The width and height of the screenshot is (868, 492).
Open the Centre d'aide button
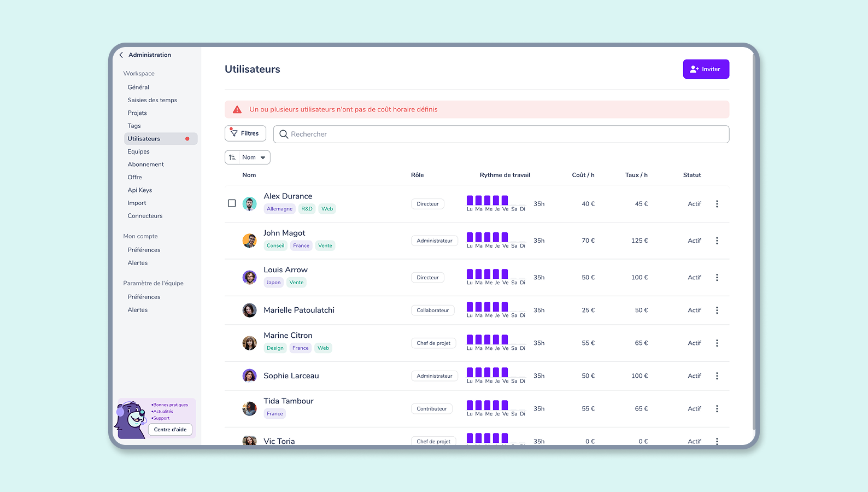click(170, 430)
